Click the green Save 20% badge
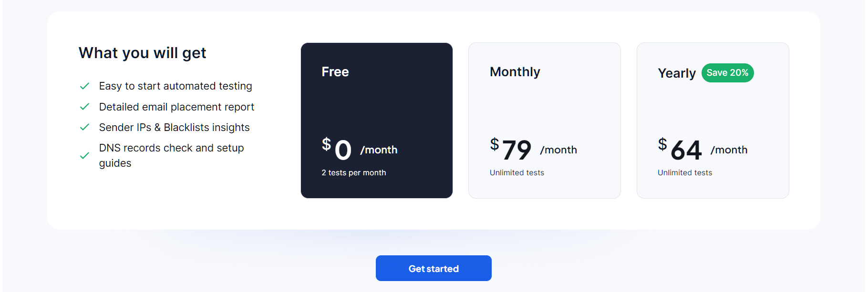 [727, 73]
